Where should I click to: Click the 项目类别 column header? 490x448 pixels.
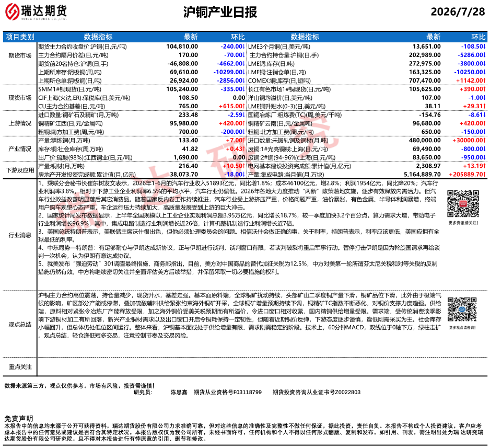20,37
